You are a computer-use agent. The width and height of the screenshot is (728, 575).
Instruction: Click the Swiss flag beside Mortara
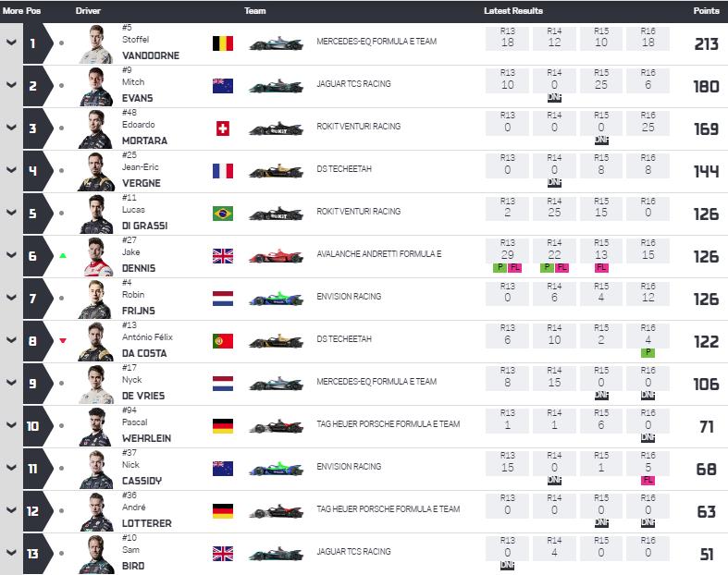pos(223,128)
